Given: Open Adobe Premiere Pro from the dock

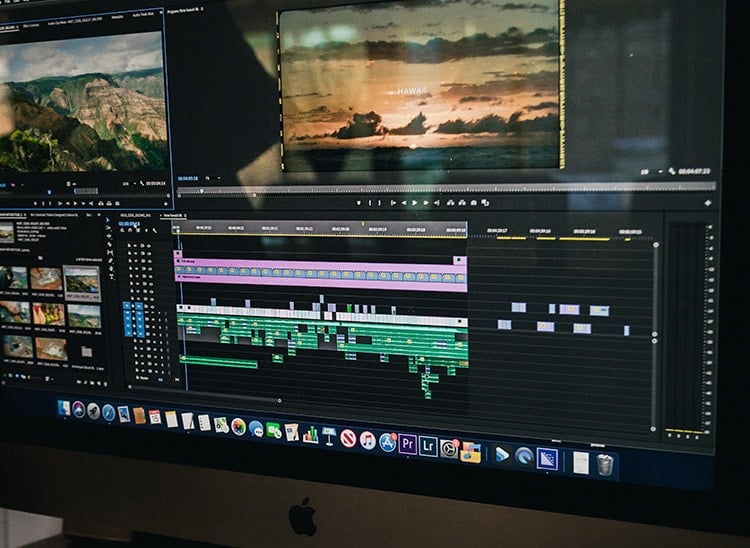Looking at the screenshot, I should [x=407, y=445].
